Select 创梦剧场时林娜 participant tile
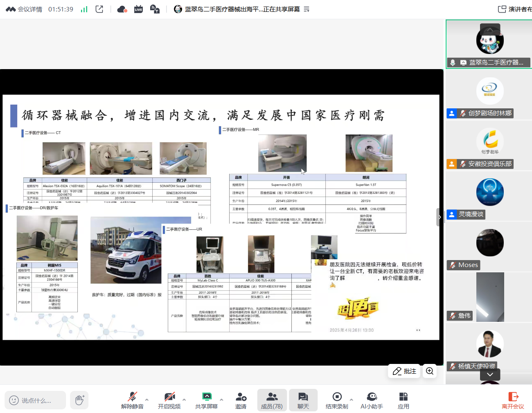This screenshot has height=413, width=532. click(489, 95)
